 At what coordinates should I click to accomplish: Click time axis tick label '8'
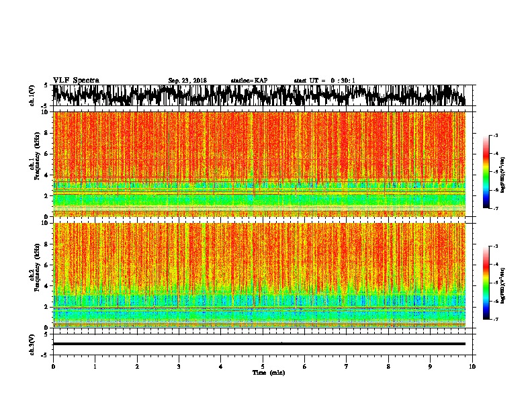click(388, 367)
